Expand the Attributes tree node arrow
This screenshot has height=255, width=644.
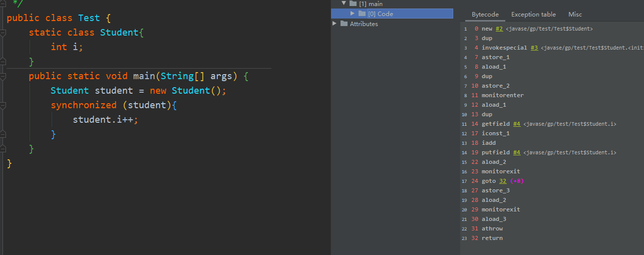coord(335,24)
